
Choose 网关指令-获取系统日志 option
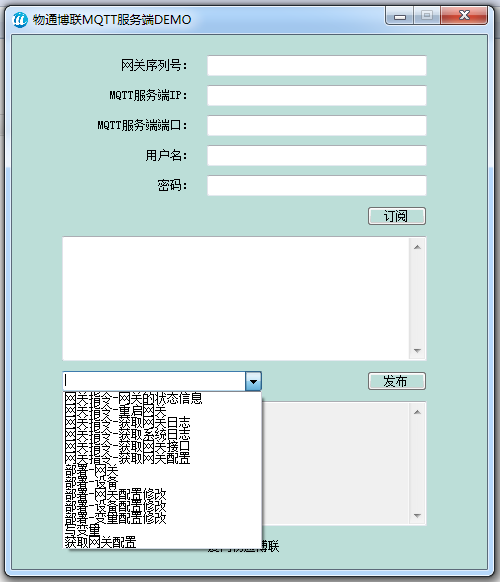click(x=162, y=434)
